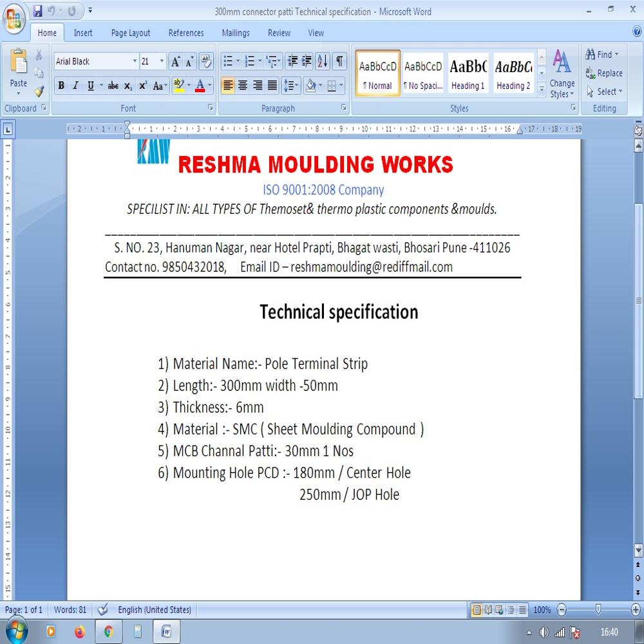Open Windows Start menu
This screenshot has width=644, height=644.
[x=15, y=631]
